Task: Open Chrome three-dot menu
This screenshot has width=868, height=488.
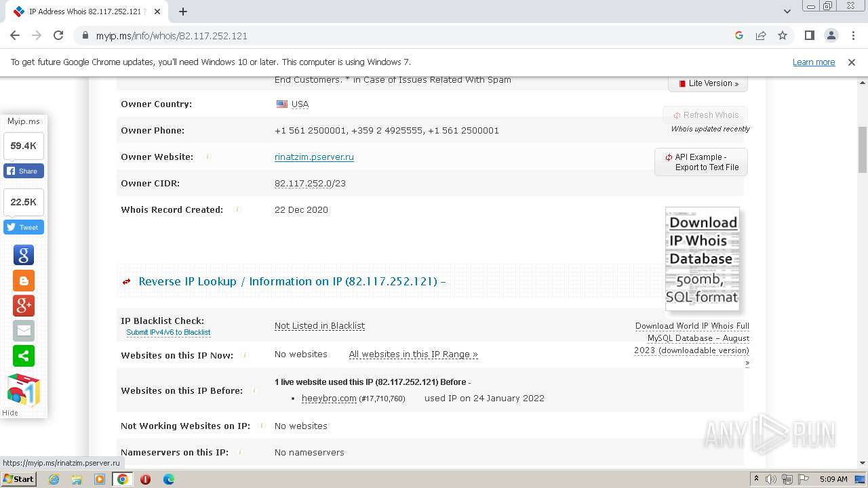Action: (852, 35)
